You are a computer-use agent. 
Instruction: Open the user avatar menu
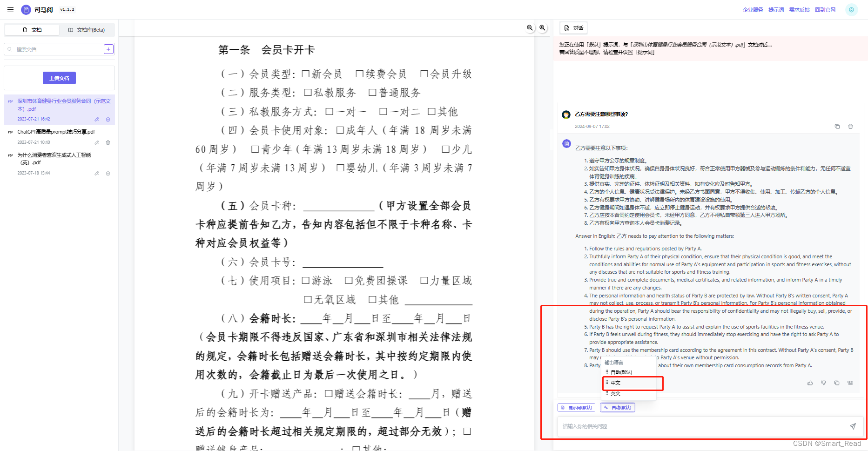pos(852,9)
